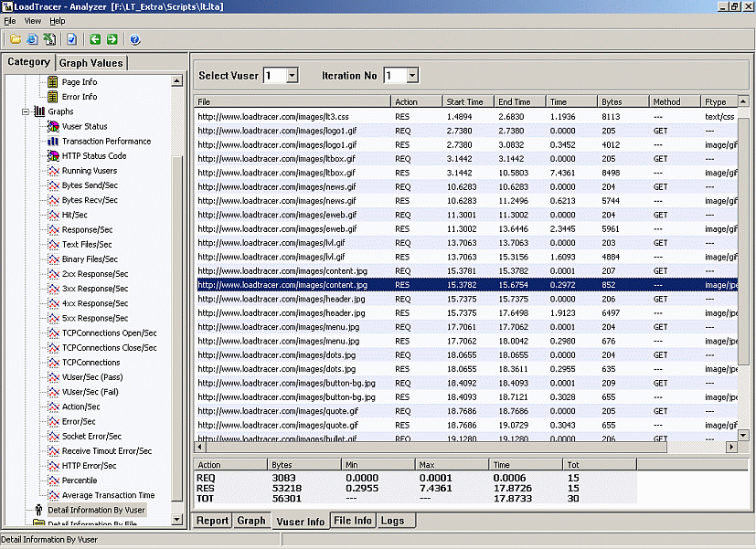Select Detail Information By Vuser tree item

click(x=96, y=510)
